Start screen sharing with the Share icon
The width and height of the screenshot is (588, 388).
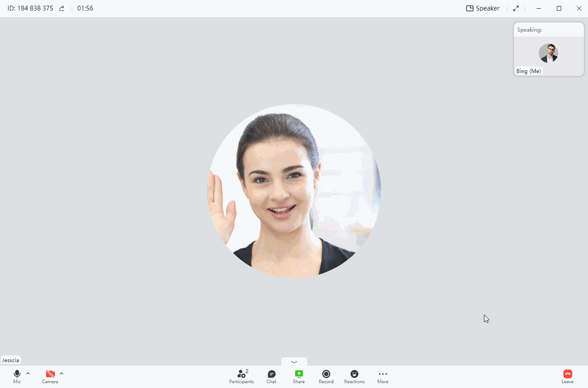point(299,377)
